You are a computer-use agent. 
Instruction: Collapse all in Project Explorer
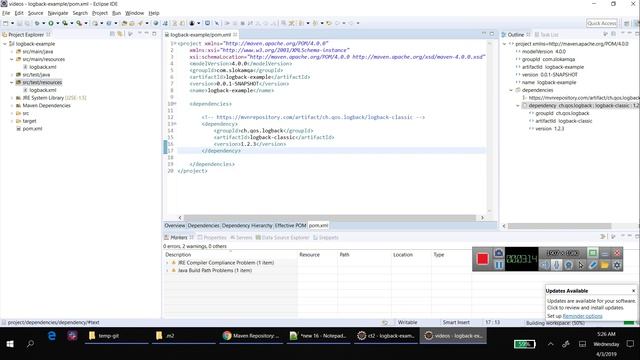[112, 34]
